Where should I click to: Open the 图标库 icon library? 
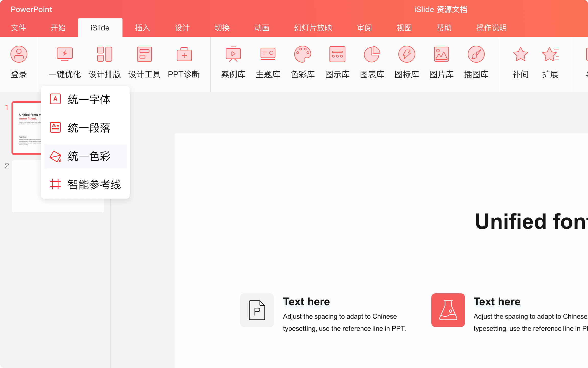pos(407,63)
